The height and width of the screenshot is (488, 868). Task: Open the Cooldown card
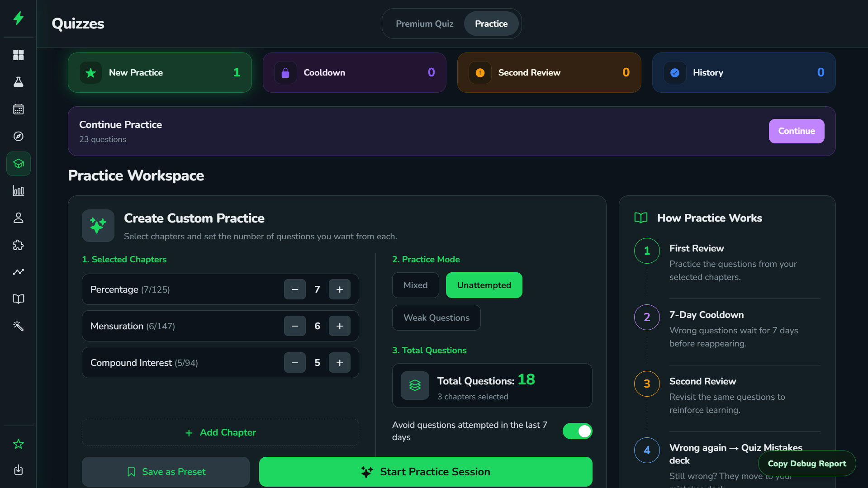point(355,73)
